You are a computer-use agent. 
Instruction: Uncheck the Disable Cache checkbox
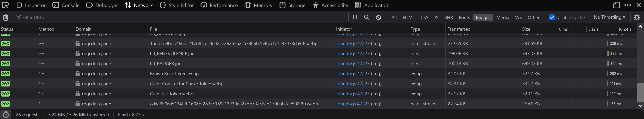[552, 17]
